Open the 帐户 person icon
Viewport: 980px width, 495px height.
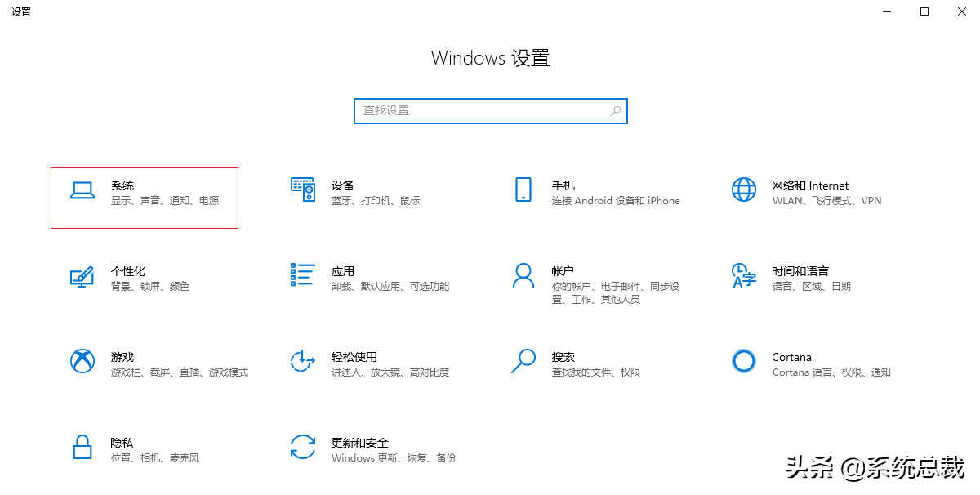[523, 275]
